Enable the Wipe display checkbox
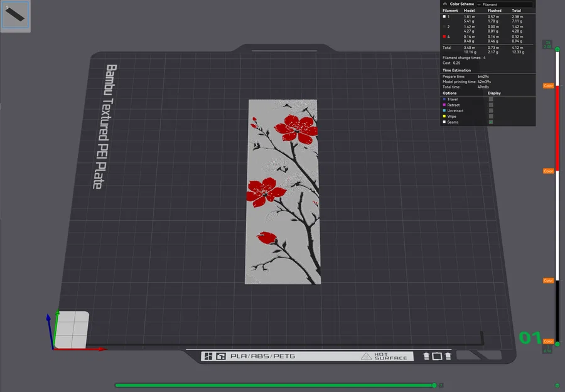Image resolution: width=565 pixels, height=392 pixels. pos(491,116)
